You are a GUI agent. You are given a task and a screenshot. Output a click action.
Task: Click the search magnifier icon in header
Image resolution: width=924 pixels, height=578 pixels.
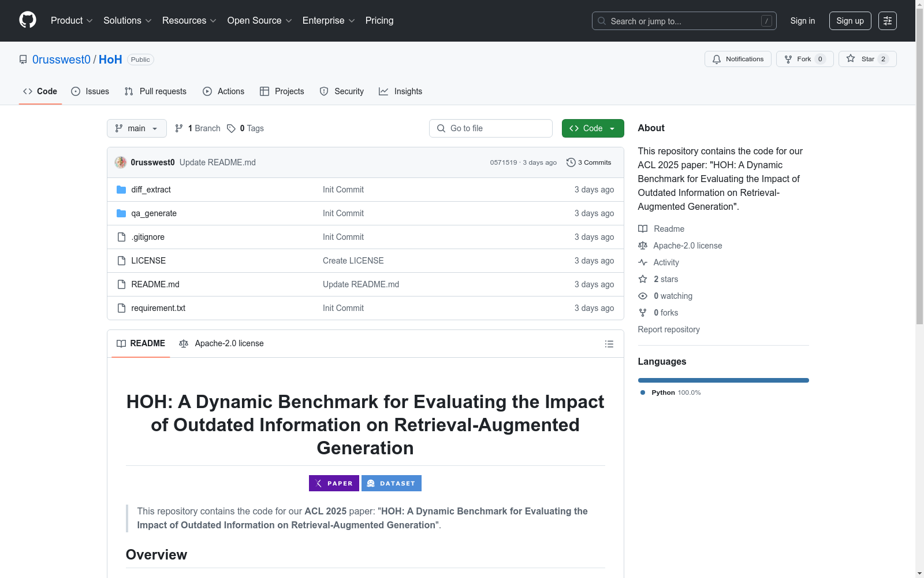602,21
